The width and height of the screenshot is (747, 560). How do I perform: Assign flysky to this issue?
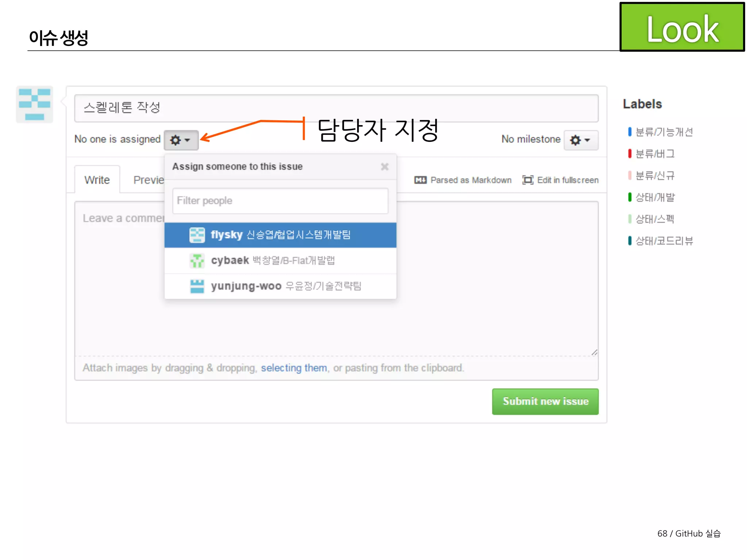point(280,235)
